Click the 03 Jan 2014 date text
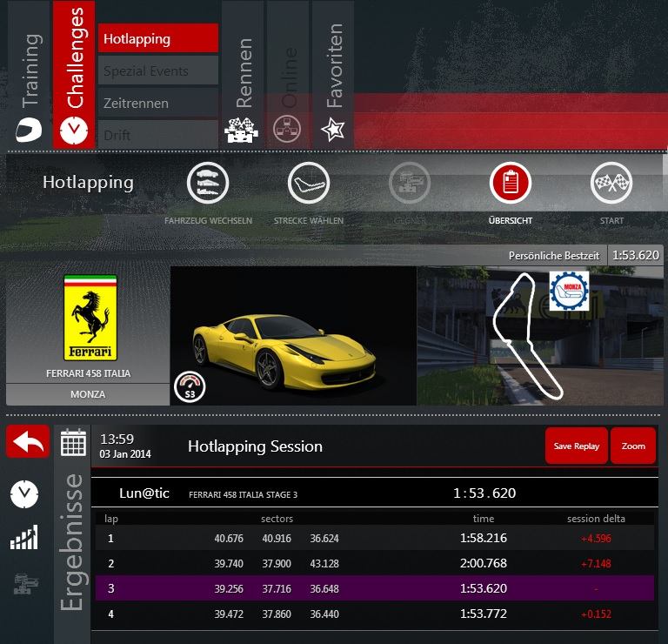The width and height of the screenshot is (668, 644). click(x=125, y=454)
